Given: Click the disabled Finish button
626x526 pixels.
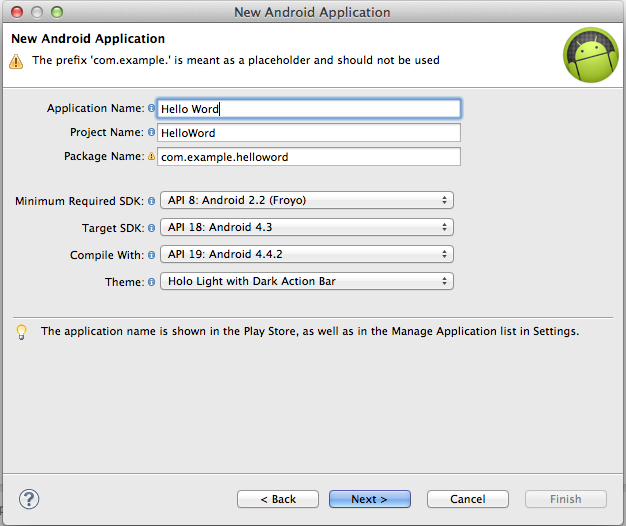Looking at the screenshot, I should pyautogui.click(x=566, y=499).
